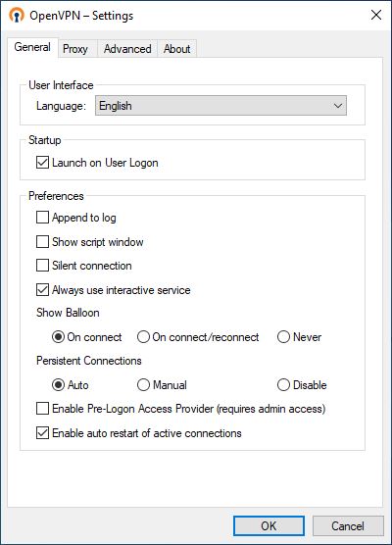The height and width of the screenshot is (545, 392).
Task: Select the General tab
Action: 32,47
